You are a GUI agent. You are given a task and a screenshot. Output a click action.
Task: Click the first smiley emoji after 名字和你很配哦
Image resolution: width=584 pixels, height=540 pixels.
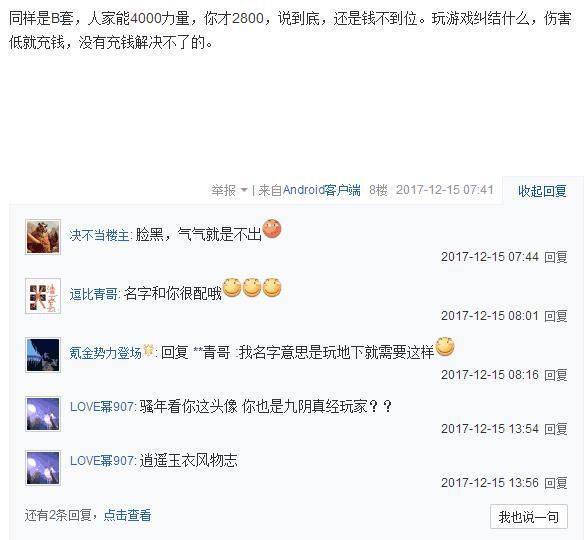click(x=232, y=288)
